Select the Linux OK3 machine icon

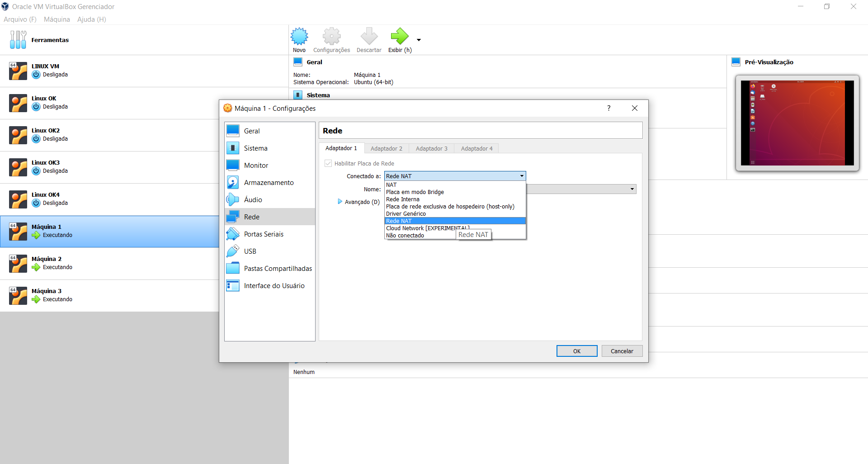[18, 167]
